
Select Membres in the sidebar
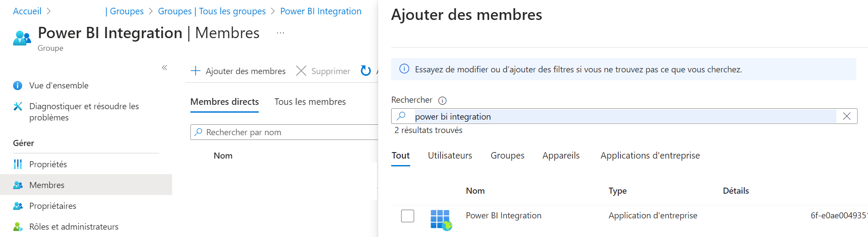[x=86, y=185]
